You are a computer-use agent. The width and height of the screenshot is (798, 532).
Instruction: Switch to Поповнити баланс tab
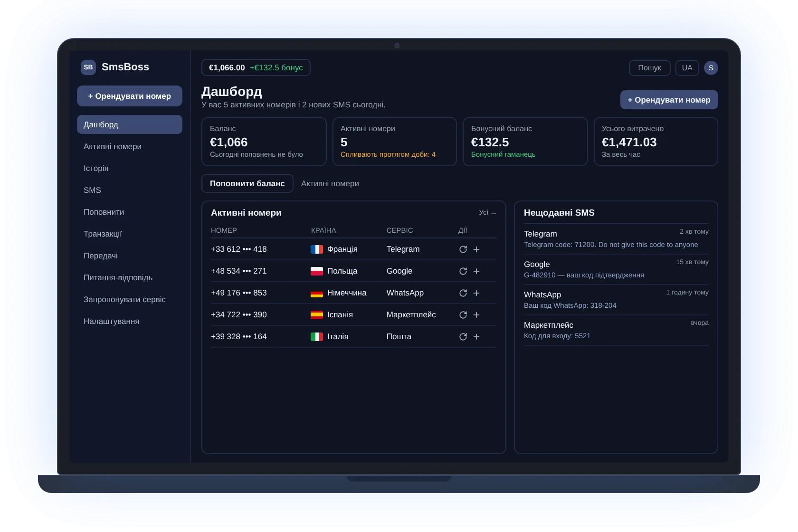247,183
